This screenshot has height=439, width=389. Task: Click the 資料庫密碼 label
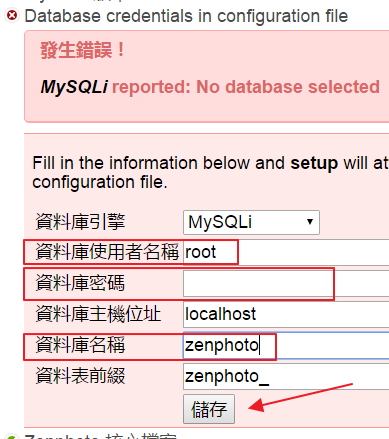[x=80, y=283]
